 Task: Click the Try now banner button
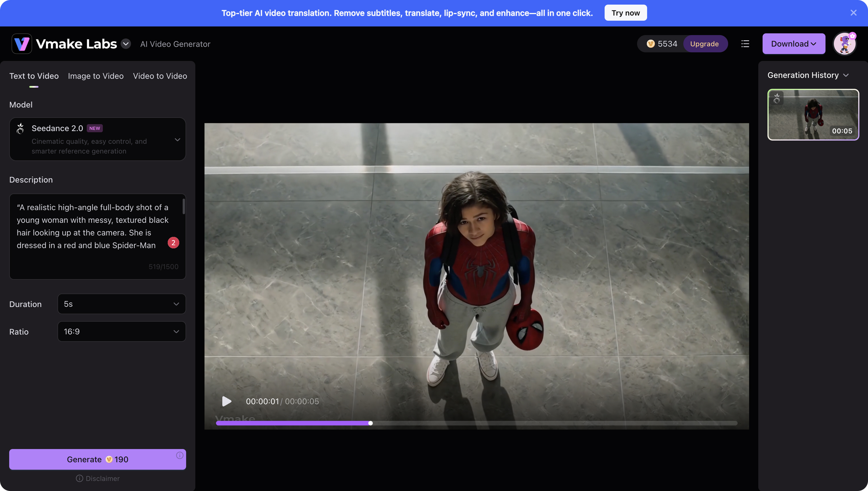(625, 13)
